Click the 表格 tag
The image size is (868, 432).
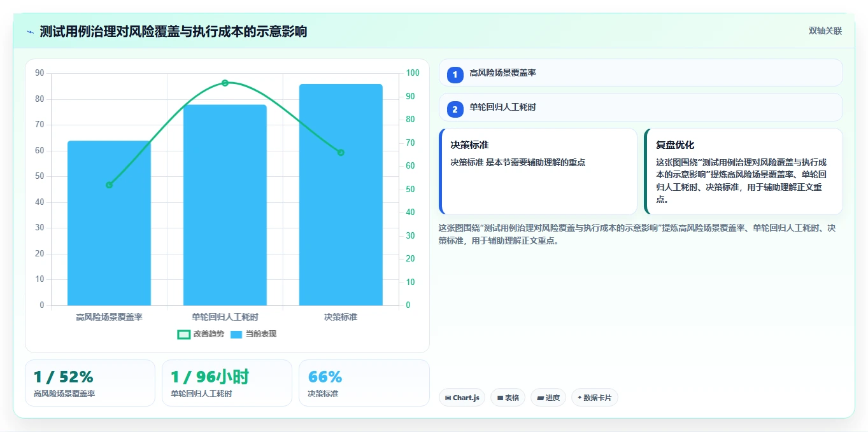pyautogui.click(x=508, y=398)
